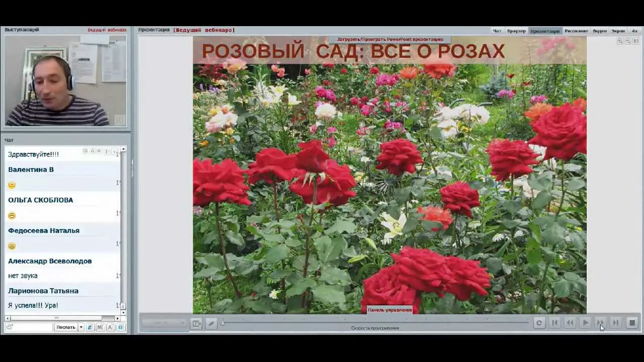Jump to the first slide with skip-back button

pos(554,323)
